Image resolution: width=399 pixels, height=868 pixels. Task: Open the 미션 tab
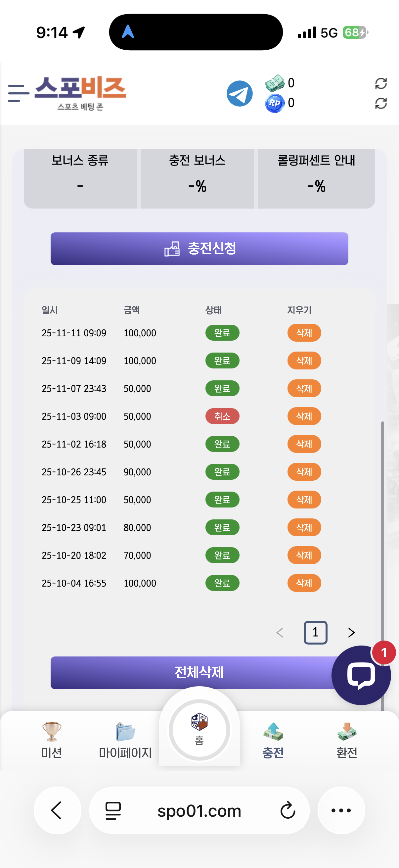click(x=52, y=740)
